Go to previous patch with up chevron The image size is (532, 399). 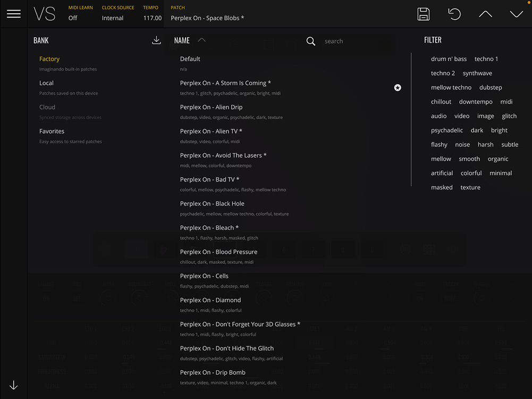tap(485, 14)
